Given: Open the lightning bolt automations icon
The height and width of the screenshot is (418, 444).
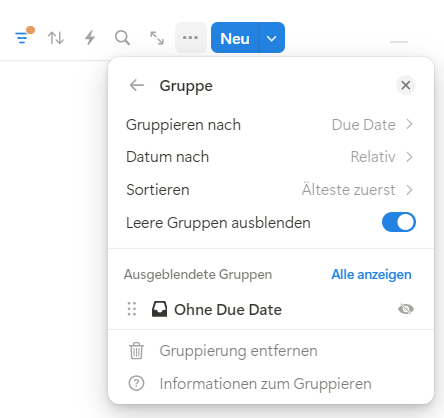Looking at the screenshot, I should (x=90, y=38).
